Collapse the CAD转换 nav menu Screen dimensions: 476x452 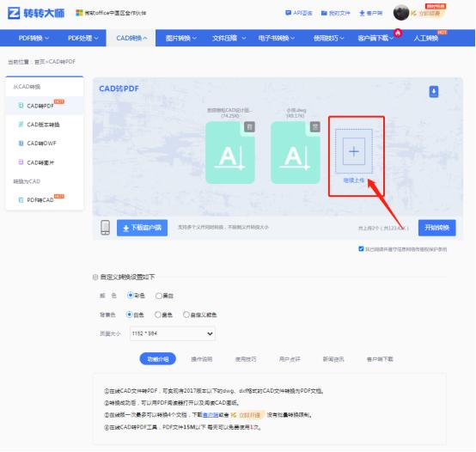click(131, 38)
